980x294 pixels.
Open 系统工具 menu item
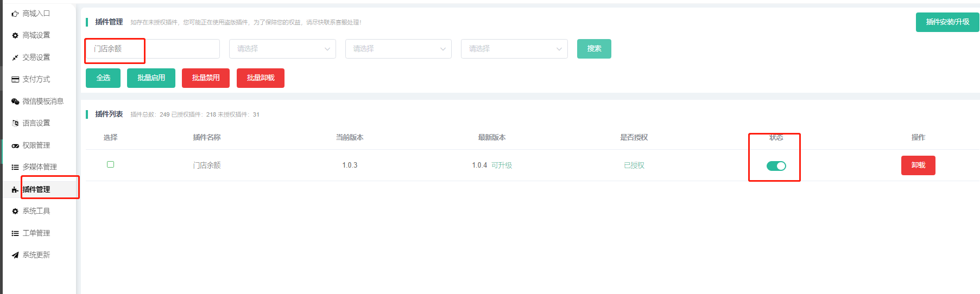click(36, 211)
